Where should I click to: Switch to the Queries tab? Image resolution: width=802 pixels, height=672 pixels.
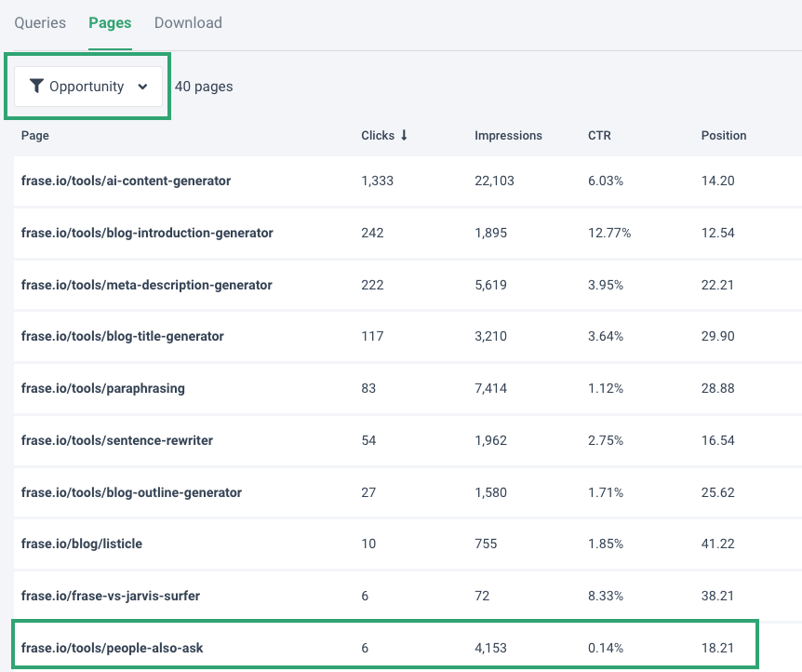pyautogui.click(x=40, y=23)
